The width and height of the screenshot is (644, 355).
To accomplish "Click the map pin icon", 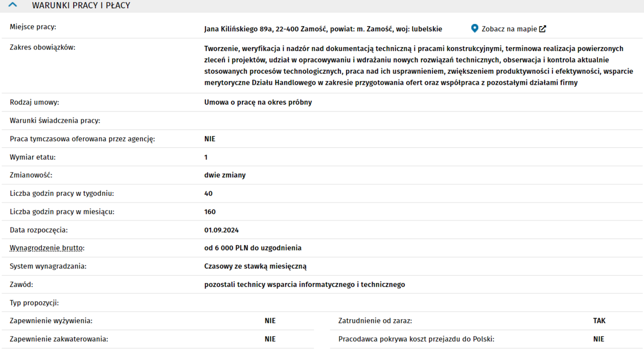I will tap(475, 29).
